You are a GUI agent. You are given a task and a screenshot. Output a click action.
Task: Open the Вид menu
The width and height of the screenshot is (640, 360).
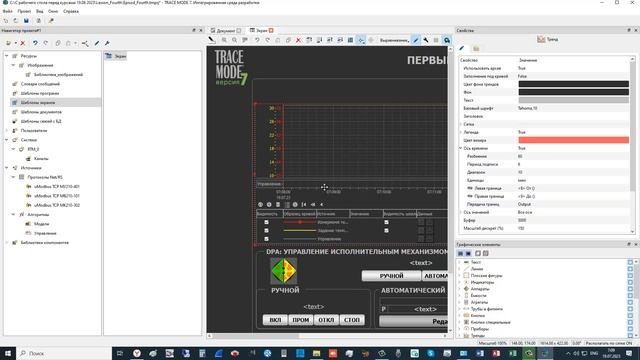point(40,11)
